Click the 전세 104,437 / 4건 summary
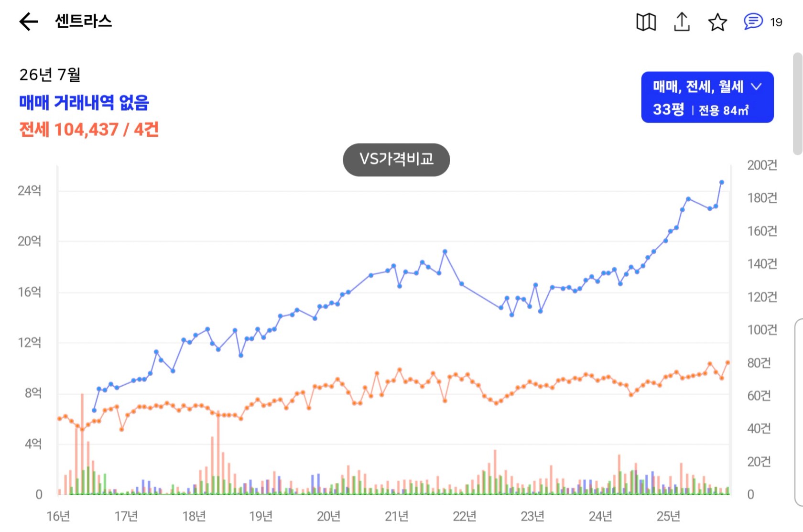 point(89,130)
